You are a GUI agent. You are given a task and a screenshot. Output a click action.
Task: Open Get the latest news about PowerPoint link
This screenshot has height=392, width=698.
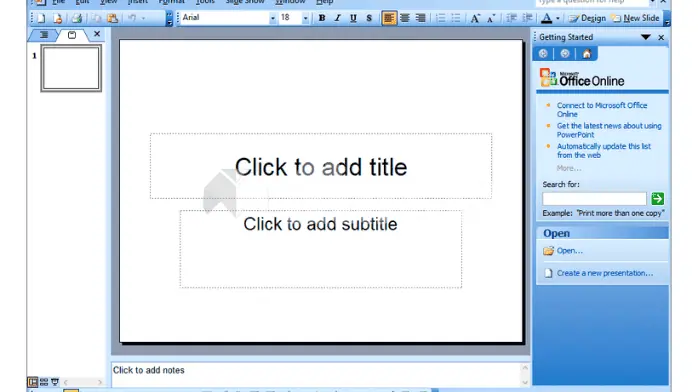click(609, 130)
